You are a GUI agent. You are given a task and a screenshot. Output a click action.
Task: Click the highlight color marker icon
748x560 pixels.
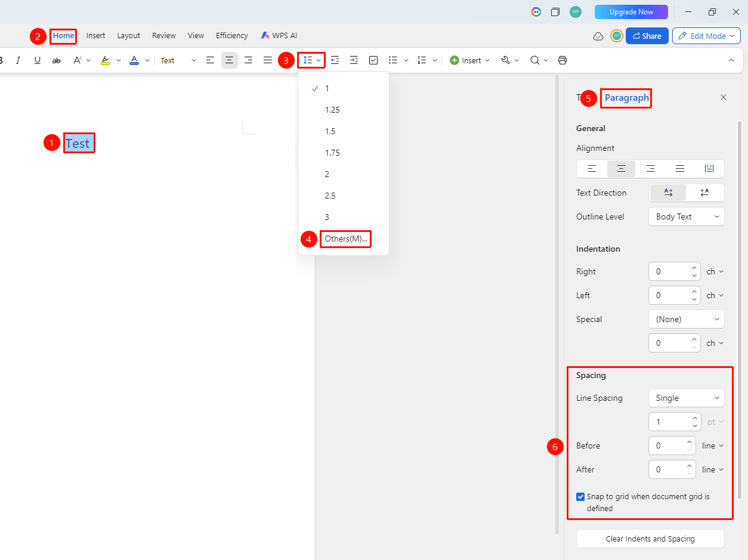click(x=106, y=60)
